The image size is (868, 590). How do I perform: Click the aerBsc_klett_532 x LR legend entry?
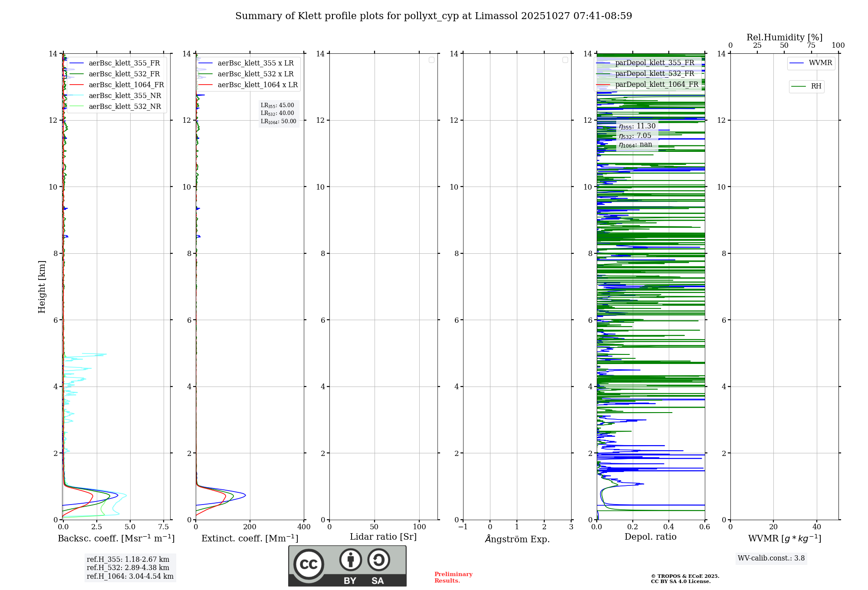coord(255,74)
